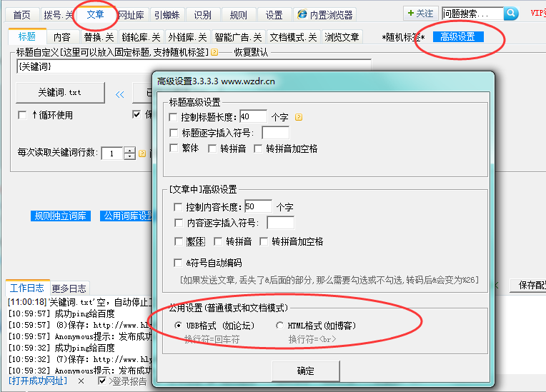
Task: Click the X icon beside 打开成功网址
Action: point(81,381)
